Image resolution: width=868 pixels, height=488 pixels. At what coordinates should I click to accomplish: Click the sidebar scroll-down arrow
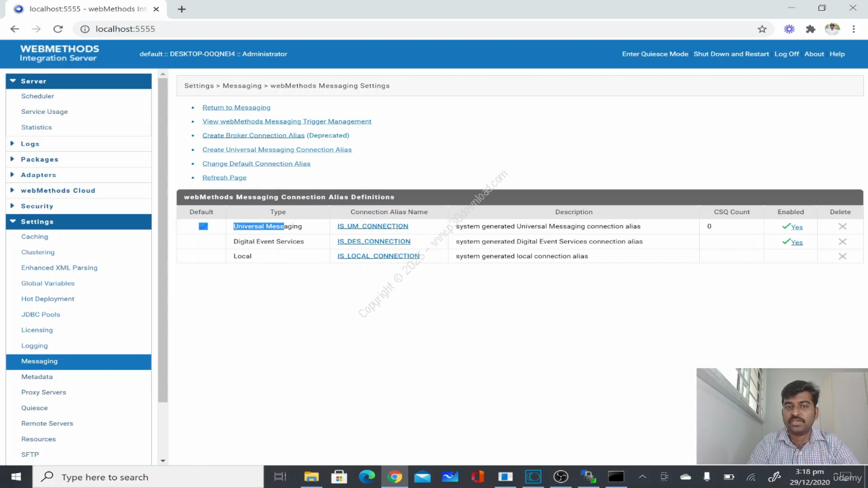click(x=163, y=461)
